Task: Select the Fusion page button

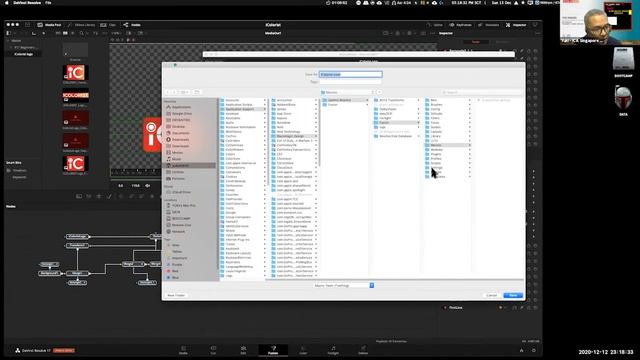Action: pyautogui.click(x=273, y=350)
